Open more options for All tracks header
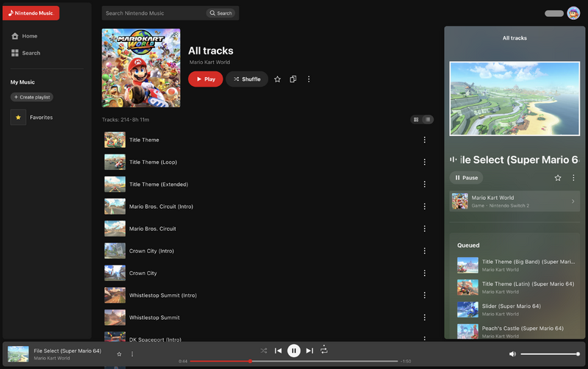This screenshot has width=588, height=369. pos(309,79)
